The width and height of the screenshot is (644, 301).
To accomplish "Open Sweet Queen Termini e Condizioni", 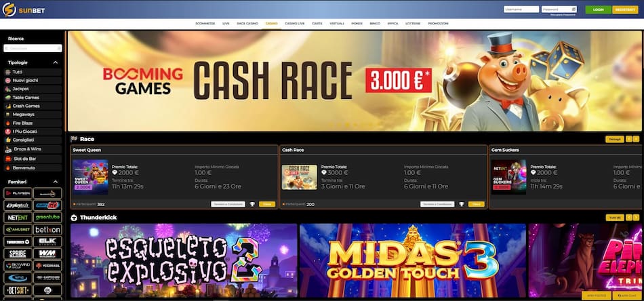I will click(228, 204).
